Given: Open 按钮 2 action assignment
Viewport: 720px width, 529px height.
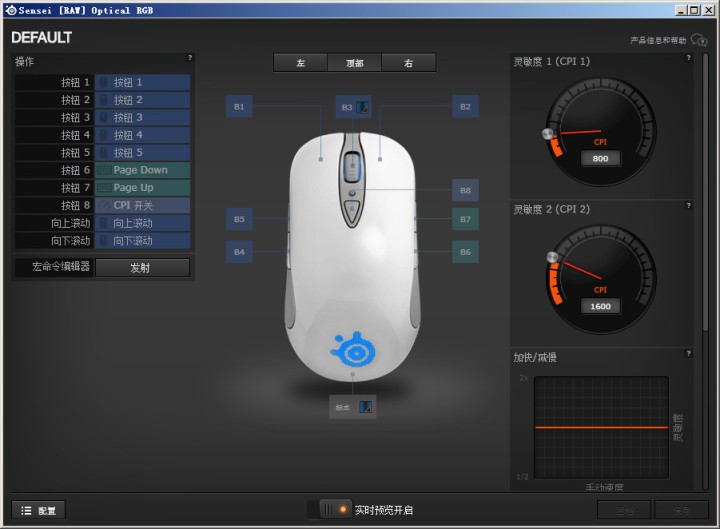Looking at the screenshot, I should click(x=142, y=100).
